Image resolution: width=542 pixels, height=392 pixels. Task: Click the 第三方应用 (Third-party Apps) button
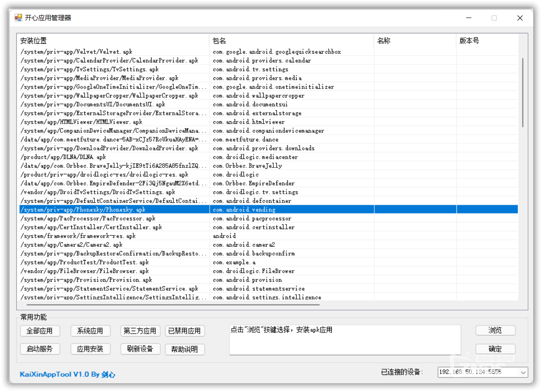(140, 331)
